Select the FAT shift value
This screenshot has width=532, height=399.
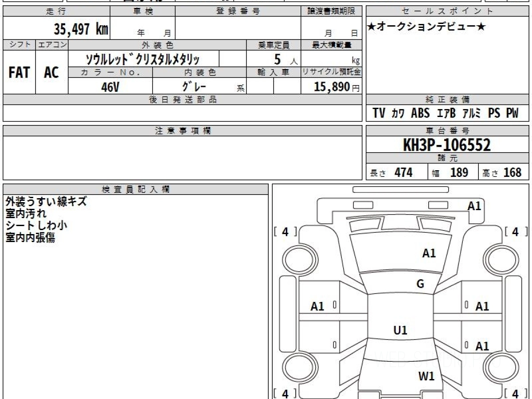tap(19, 72)
